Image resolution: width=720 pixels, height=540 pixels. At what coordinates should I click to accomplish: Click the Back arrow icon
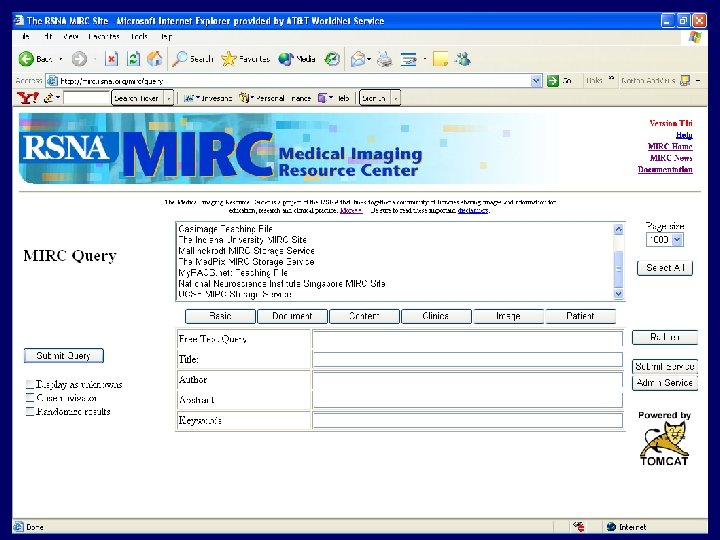26,59
